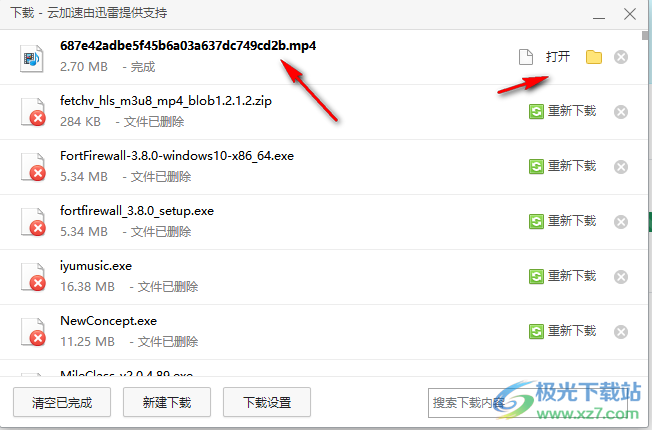Re-download iyumusic.exe
This screenshot has width=652, height=430.
click(x=562, y=276)
